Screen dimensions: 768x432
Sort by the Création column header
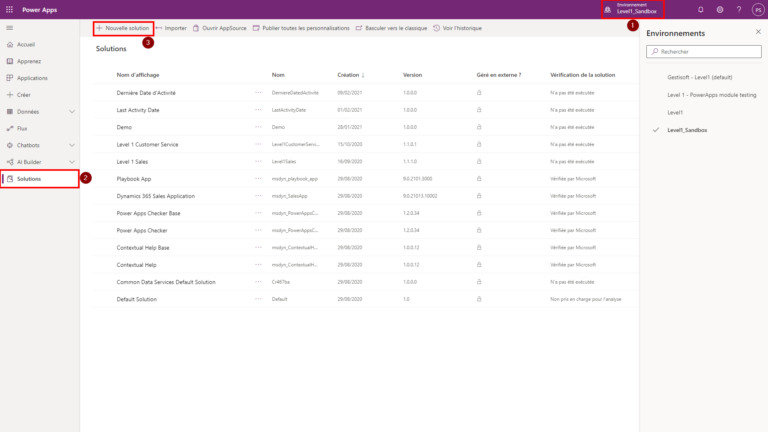pos(351,75)
